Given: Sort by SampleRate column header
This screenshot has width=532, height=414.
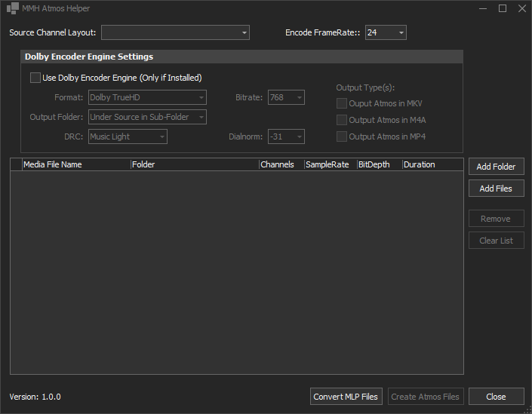Looking at the screenshot, I should click(331, 164).
